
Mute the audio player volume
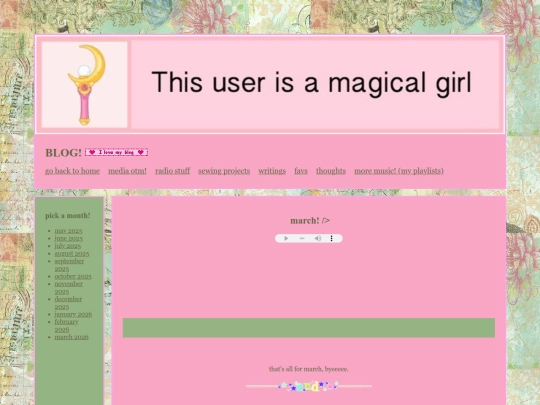318,238
